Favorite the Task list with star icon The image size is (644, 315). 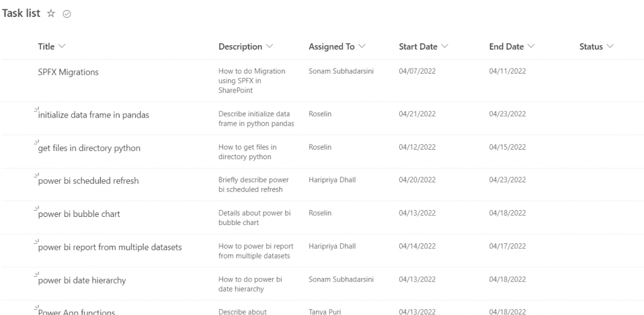(51, 14)
